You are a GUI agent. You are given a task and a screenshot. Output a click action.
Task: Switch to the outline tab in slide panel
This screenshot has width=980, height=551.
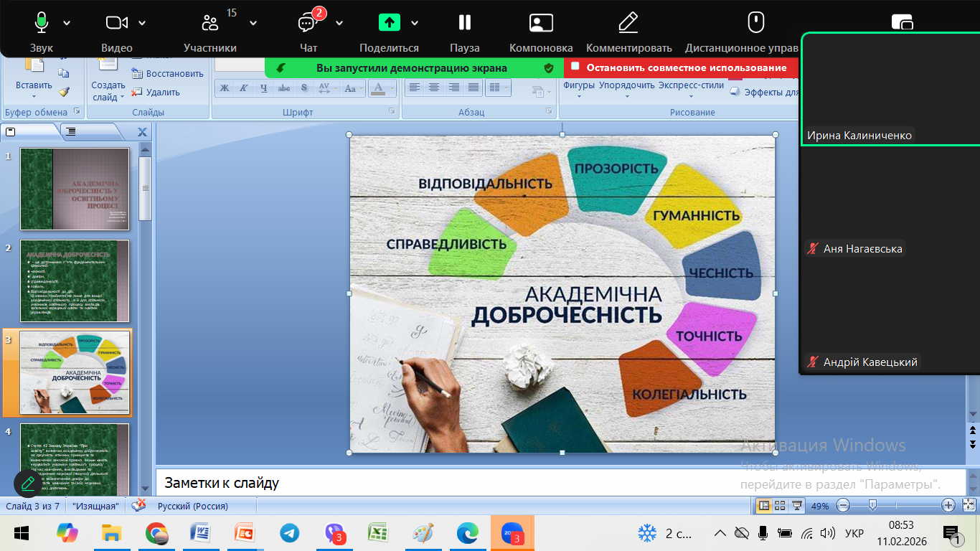click(72, 131)
